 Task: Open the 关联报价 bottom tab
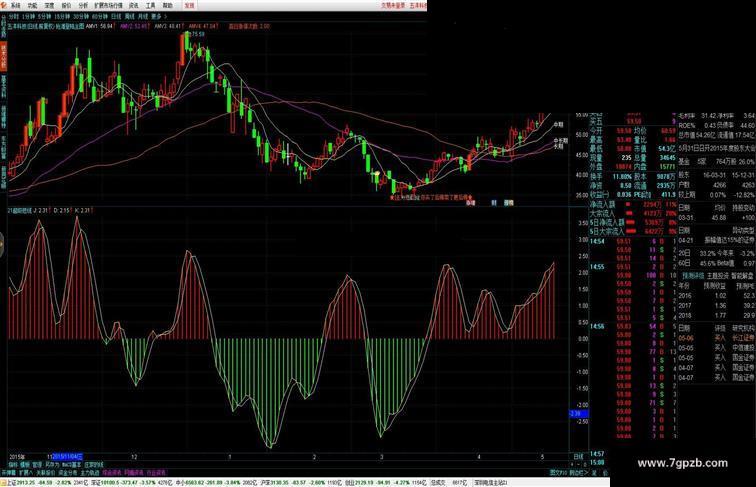[46, 473]
